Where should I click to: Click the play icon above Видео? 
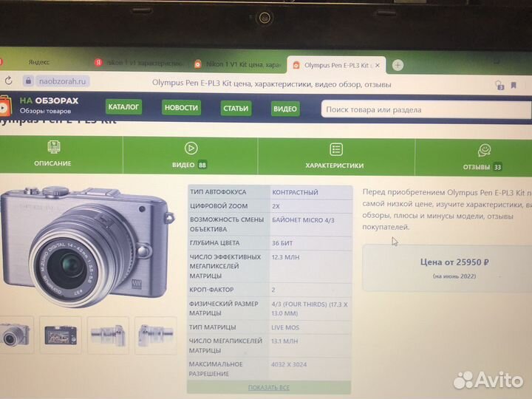pos(191,149)
